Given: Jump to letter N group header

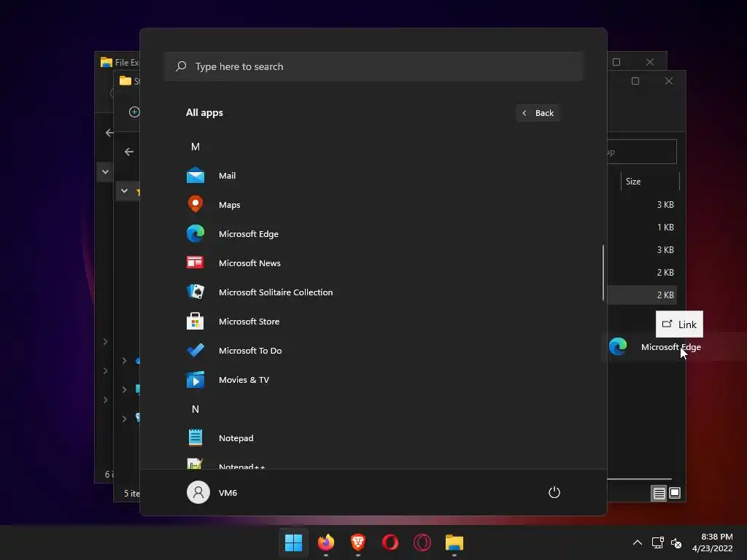Looking at the screenshot, I should (196, 409).
